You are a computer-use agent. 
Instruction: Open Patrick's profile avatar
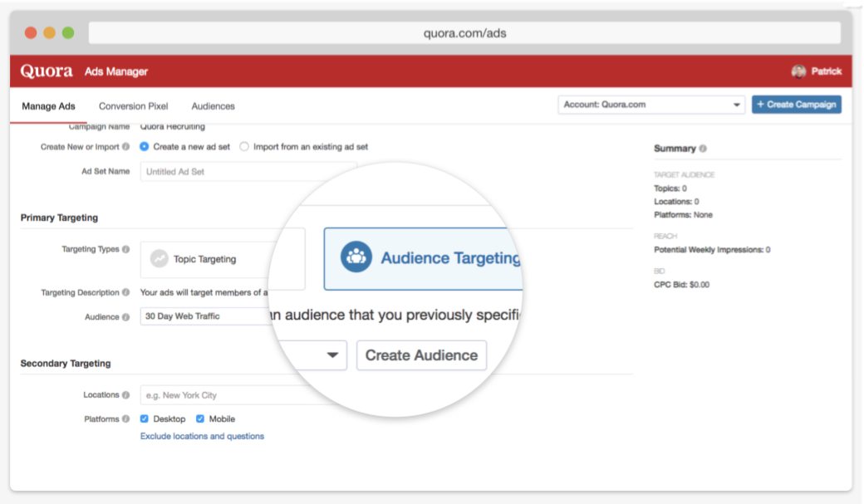click(x=799, y=71)
